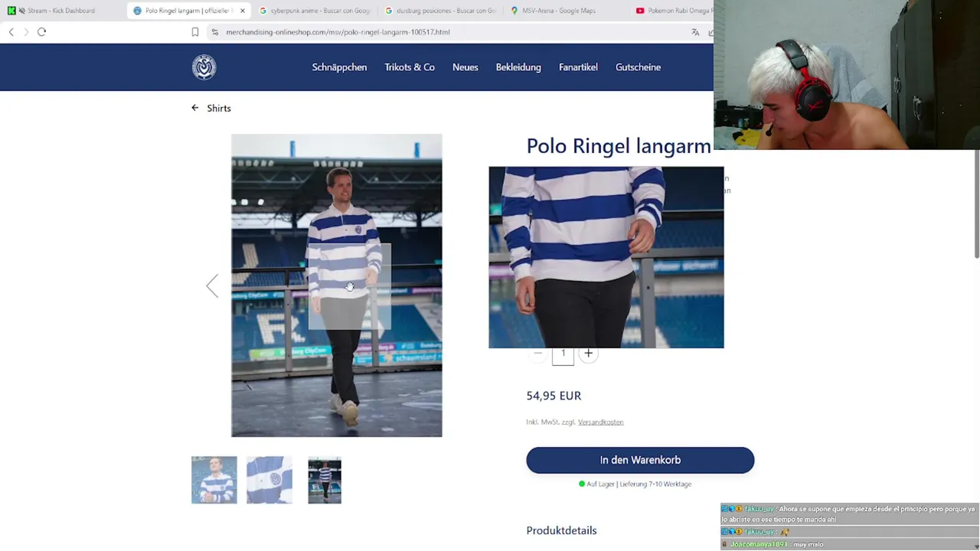
Task: Open the Versandkosten link
Action: 601,422
